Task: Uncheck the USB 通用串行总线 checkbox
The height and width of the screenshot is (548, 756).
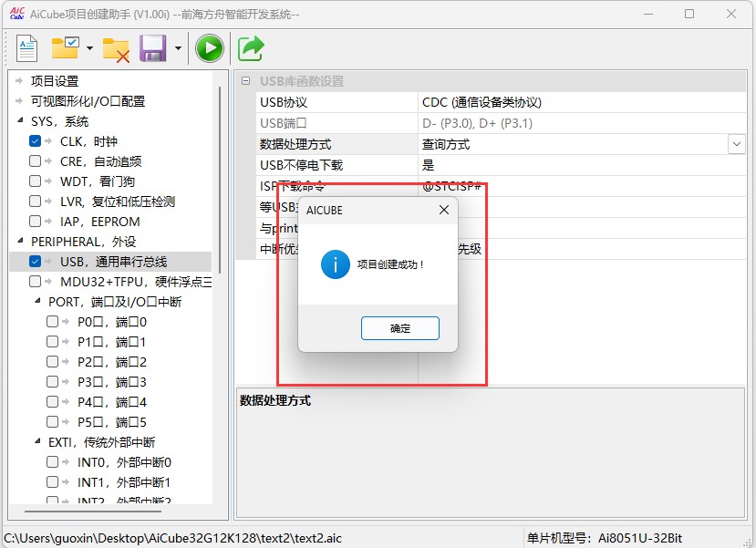Action: coord(36,261)
